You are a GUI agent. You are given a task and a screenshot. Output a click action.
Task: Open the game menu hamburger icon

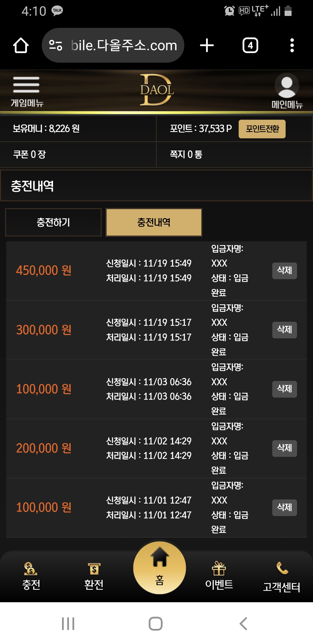tap(26, 85)
